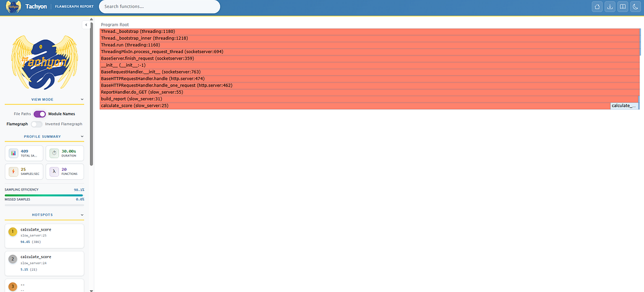The width and height of the screenshot is (644, 292).
Task: Click the File Paths label
Action: click(22, 114)
